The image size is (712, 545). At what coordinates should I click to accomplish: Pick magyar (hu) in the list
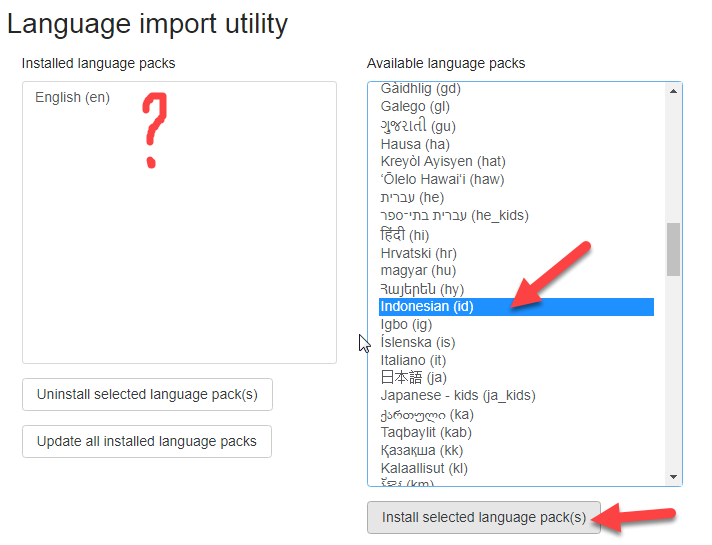pos(418,271)
